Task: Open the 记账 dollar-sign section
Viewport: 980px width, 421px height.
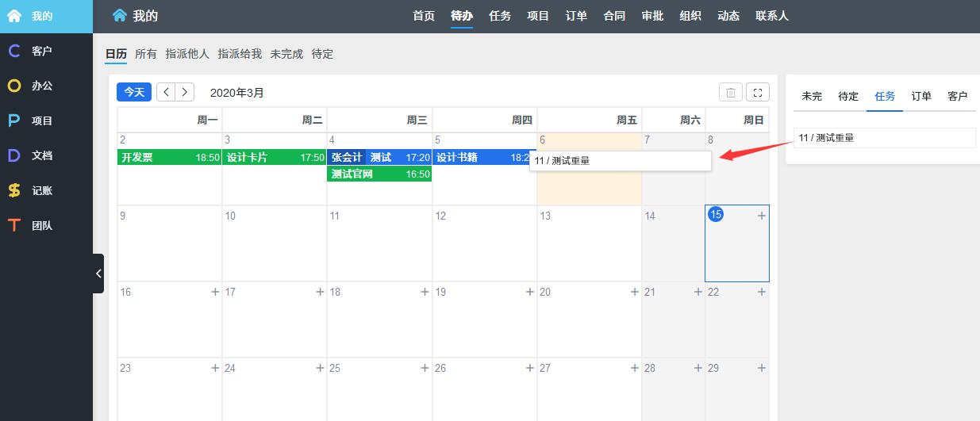Action: (x=13, y=190)
